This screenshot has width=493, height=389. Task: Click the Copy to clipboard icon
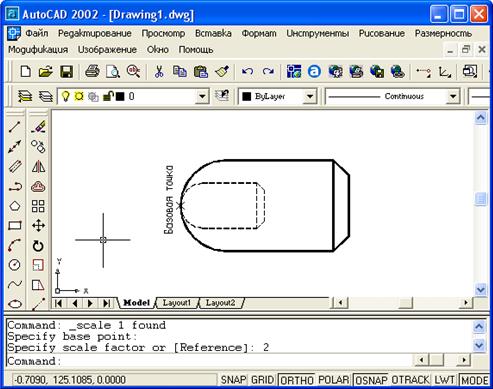[x=180, y=72]
